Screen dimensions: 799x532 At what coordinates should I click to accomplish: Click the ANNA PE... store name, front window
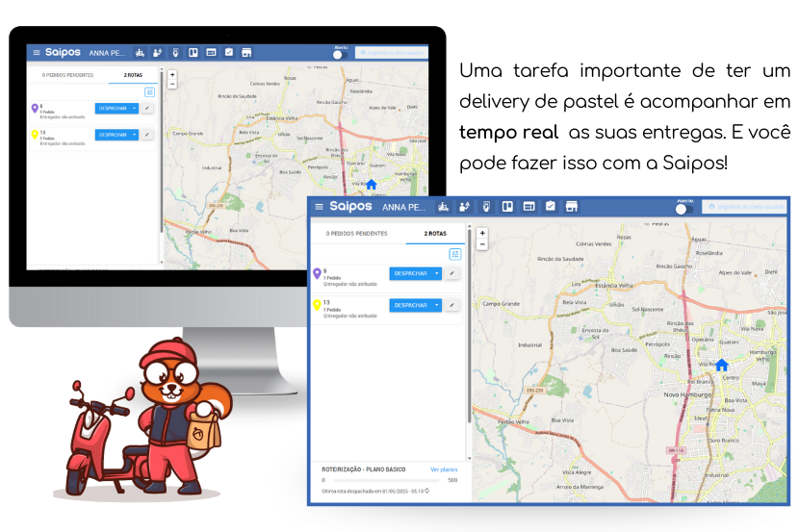tap(404, 207)
